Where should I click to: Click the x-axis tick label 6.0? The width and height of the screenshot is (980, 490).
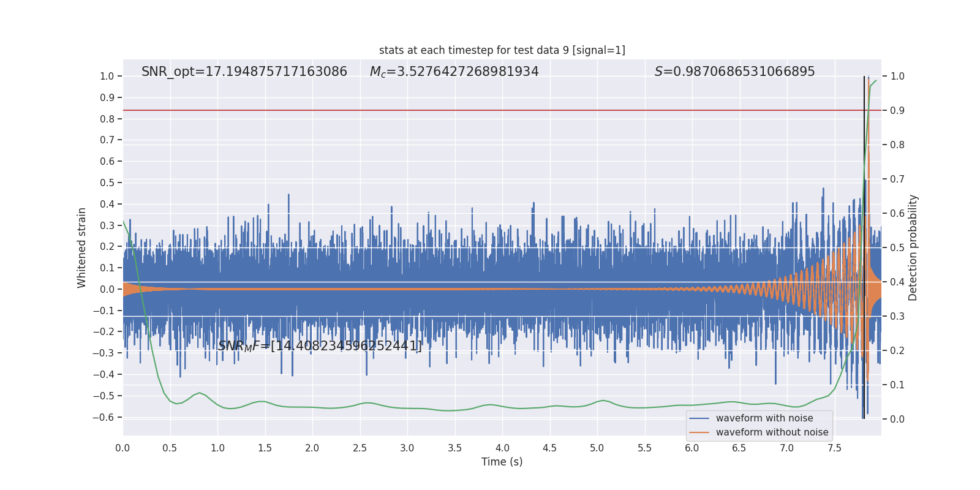[692, 448]
